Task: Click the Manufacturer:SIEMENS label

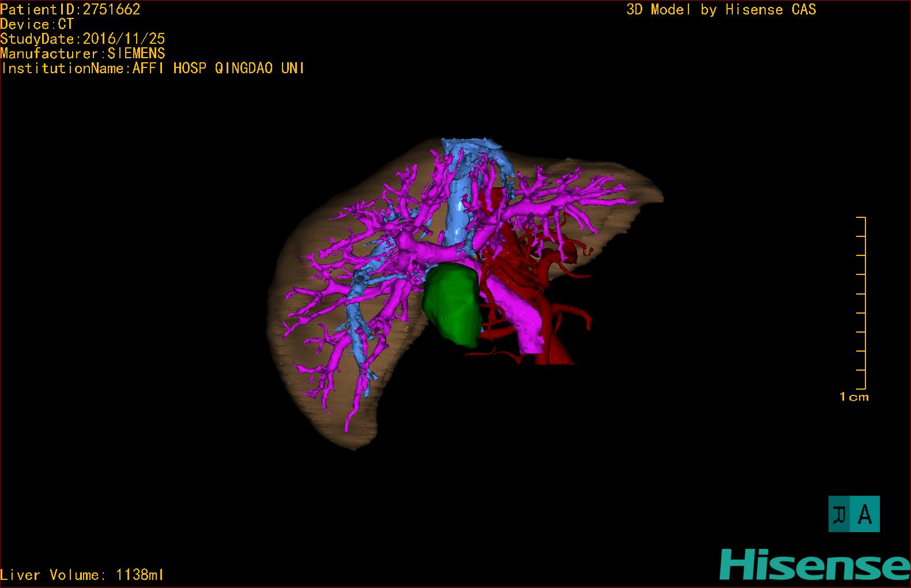Action: [x=82, y=54]
